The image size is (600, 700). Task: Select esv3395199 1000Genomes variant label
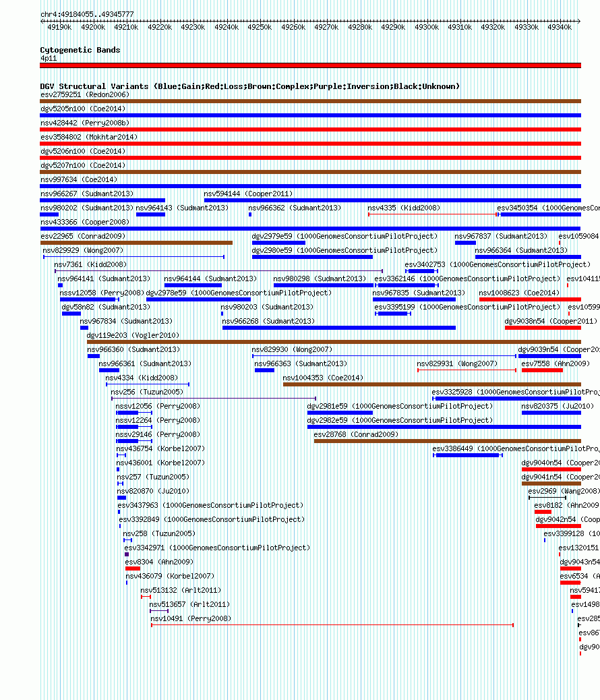467,308
